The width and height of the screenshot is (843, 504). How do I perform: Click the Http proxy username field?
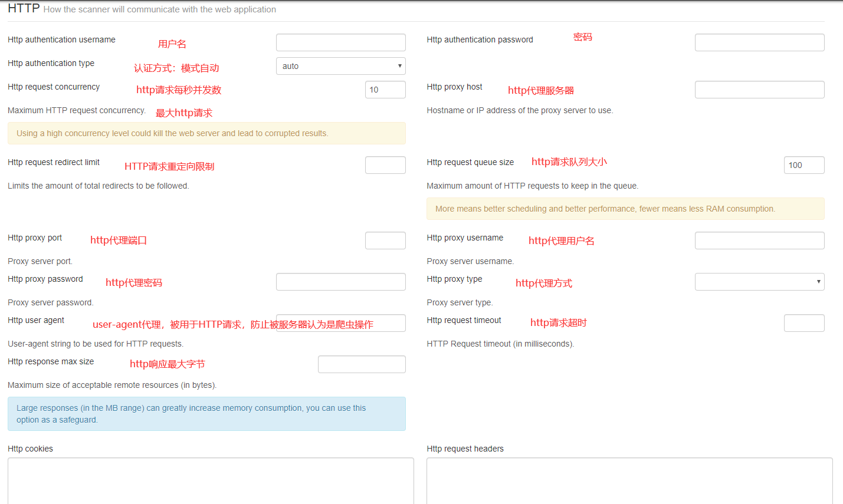(x=759, y=241)
